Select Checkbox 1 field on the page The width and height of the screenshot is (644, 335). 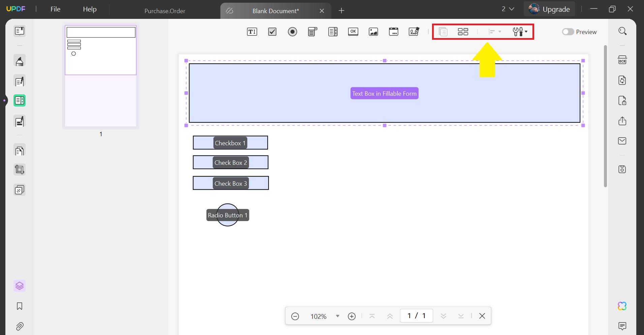230,143
